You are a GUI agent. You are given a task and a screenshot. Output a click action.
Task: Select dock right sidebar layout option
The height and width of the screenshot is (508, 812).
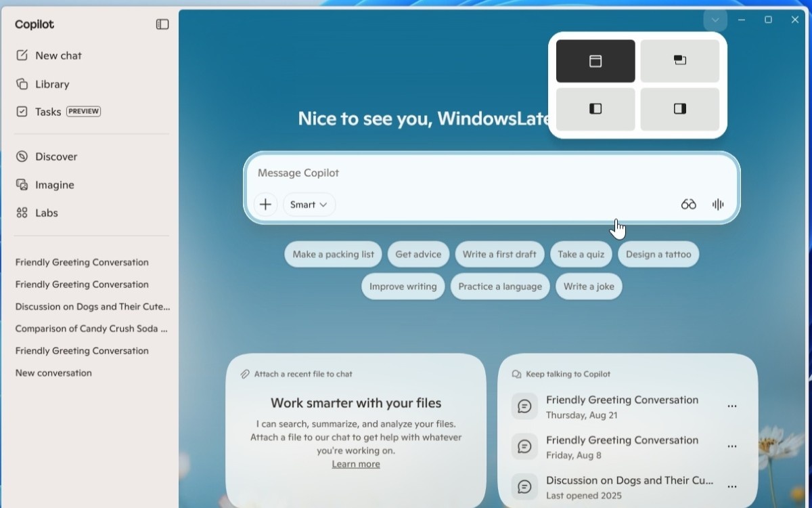(680, 109)
